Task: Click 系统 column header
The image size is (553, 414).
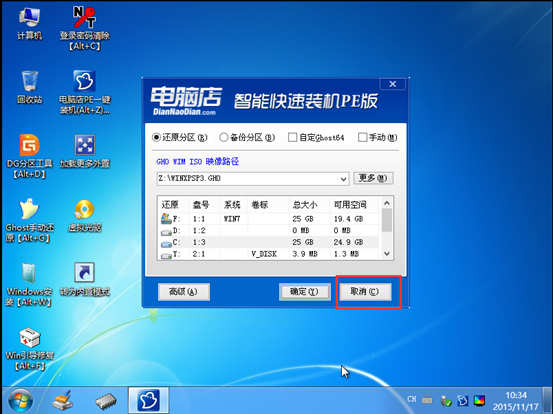Action: pos(234,205)
